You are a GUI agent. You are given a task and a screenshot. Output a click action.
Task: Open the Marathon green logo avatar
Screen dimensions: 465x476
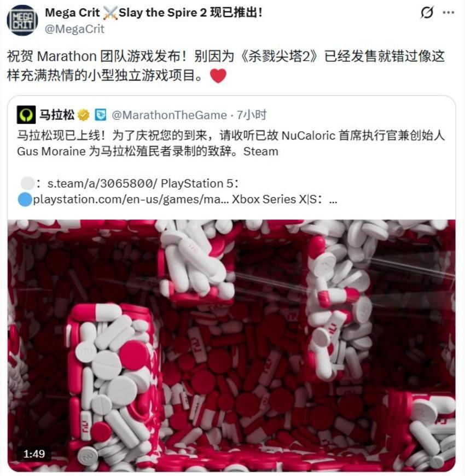(26, 115)
